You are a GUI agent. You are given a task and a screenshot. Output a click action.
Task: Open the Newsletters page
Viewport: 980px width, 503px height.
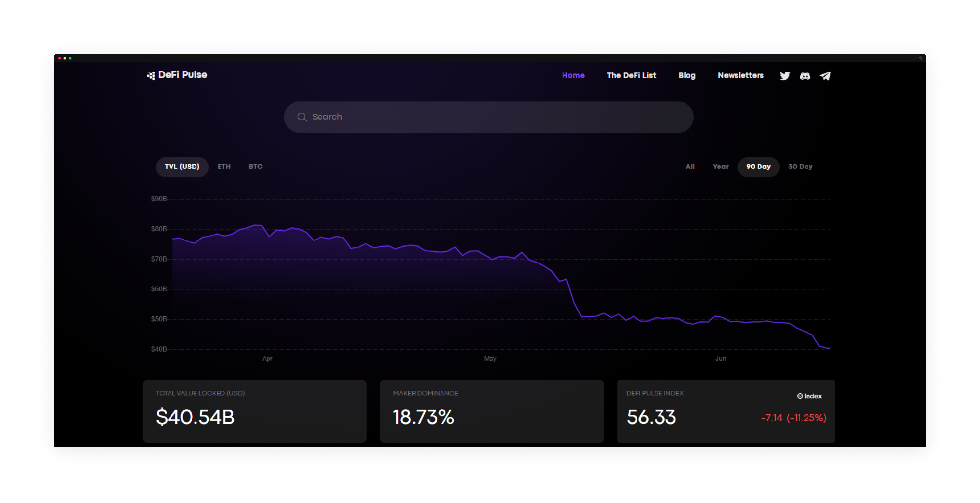740,75
